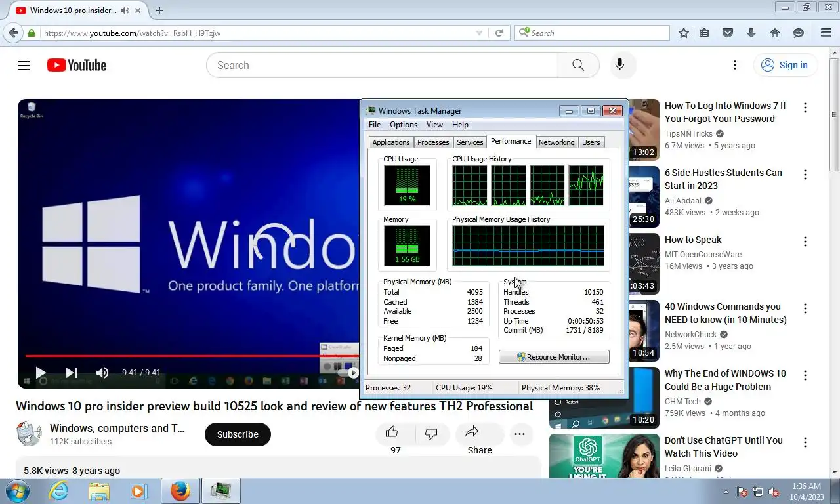Open the Firefox Hello chat smiley icon
This screenshot has height=504, width=840.
799,33
